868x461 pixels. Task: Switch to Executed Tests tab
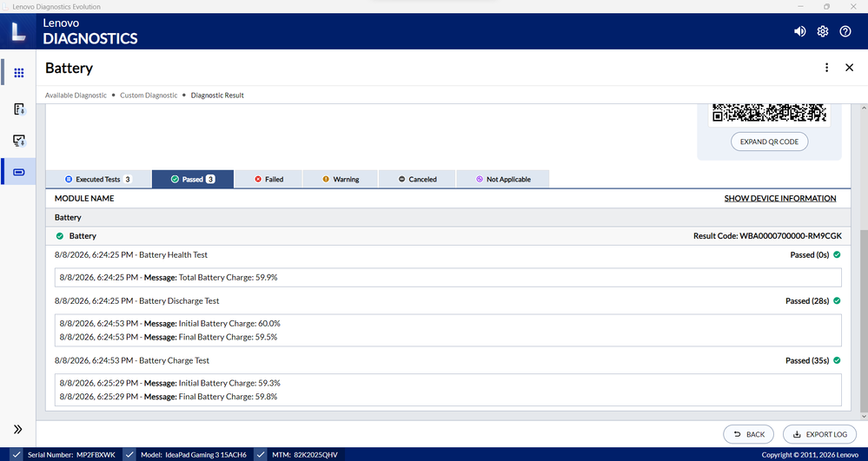[x=98, y=180]
